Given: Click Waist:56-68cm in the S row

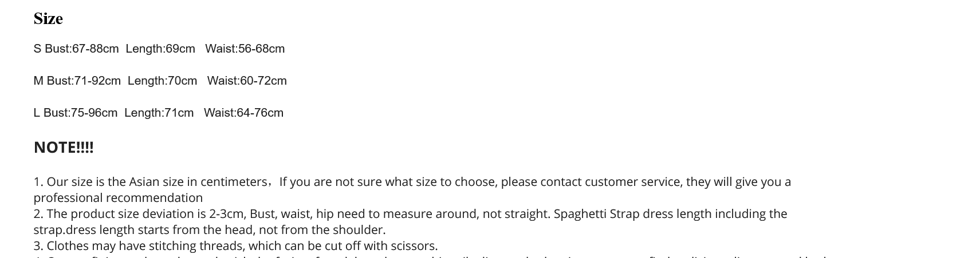Looking at the screenshot, I should [245, 49].
